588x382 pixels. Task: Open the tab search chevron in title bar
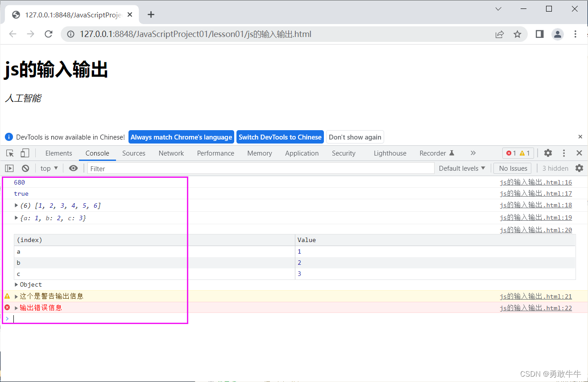point(499,9)
